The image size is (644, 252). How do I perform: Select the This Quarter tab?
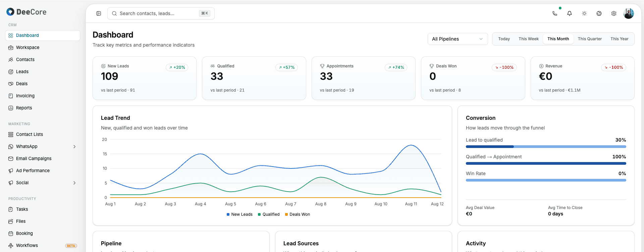[590, 39]
